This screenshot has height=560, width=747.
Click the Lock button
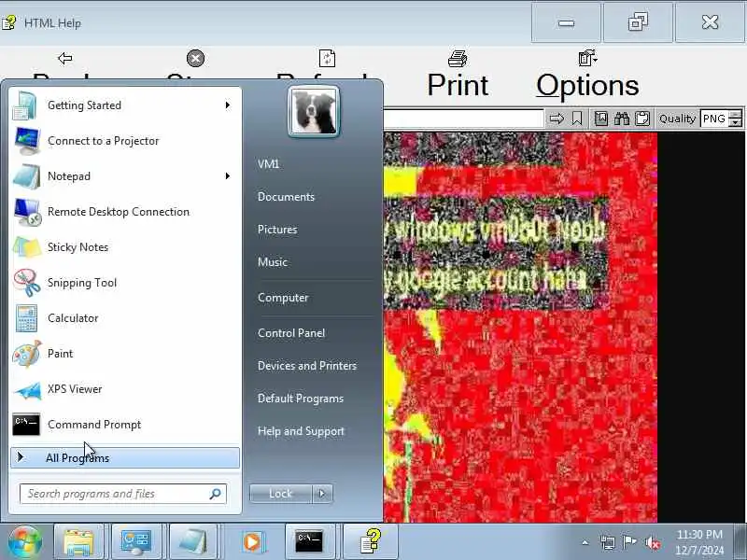tap(281, 494)
